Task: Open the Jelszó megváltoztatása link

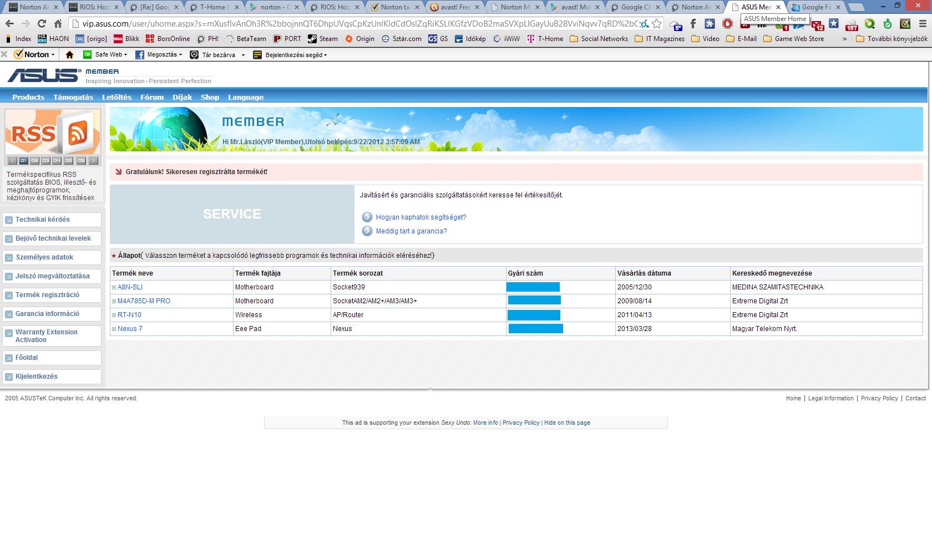Action: pyautogui.click(x=52, y=276)
